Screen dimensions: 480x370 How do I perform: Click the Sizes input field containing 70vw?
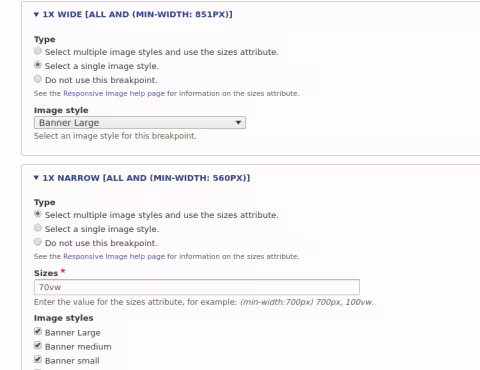197,287
